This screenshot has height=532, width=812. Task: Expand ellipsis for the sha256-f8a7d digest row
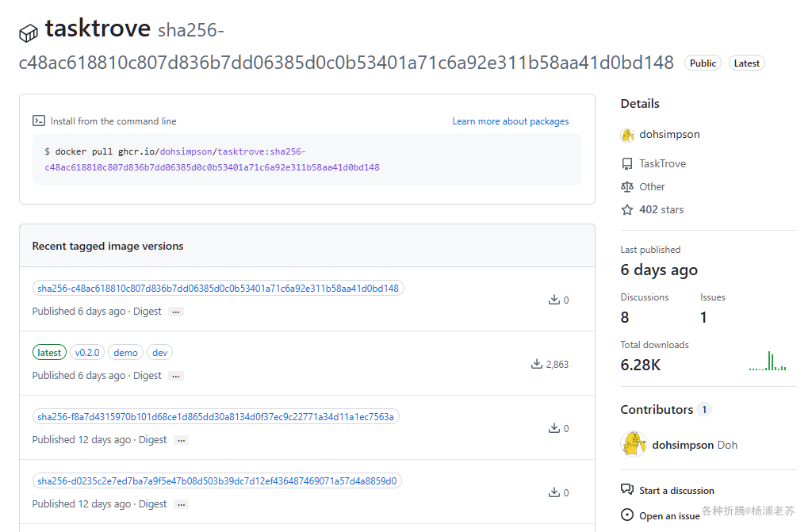pyautogui.click(x=182, y=440)
